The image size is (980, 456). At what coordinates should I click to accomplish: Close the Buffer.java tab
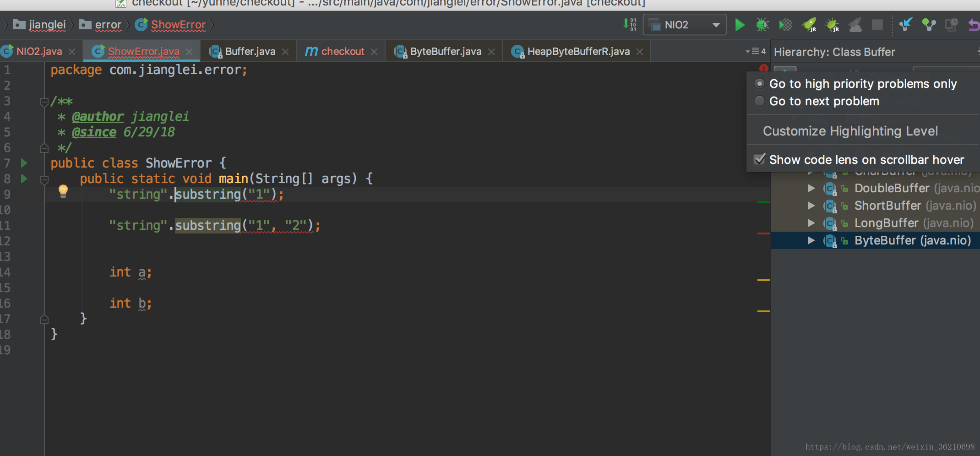(x=285, y=52)
